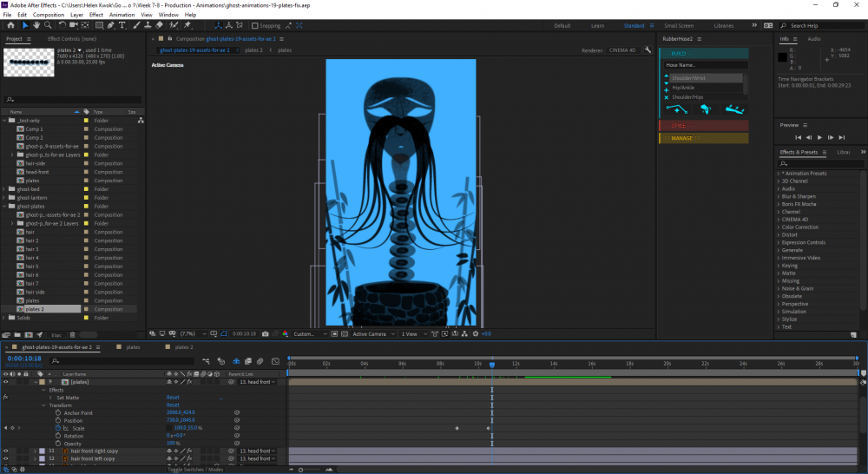868x474 pixels.
Task: Toggle the Position stopwatch
Action: [57, 420]
